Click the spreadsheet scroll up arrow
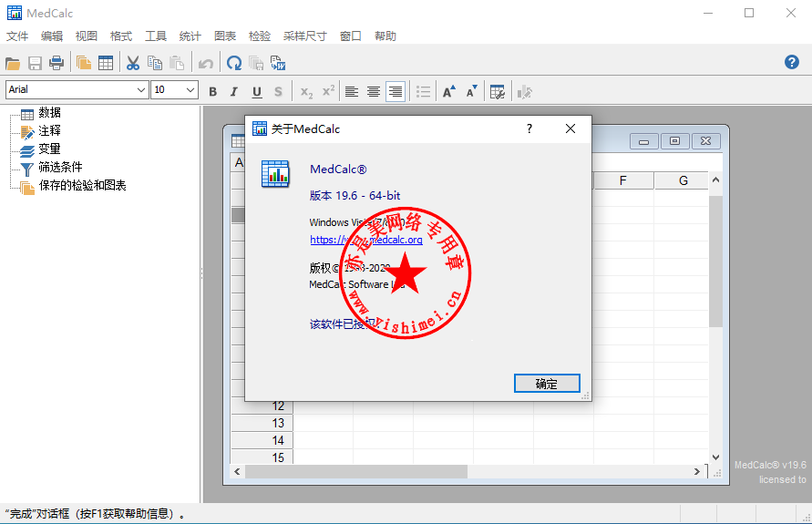 715,180
